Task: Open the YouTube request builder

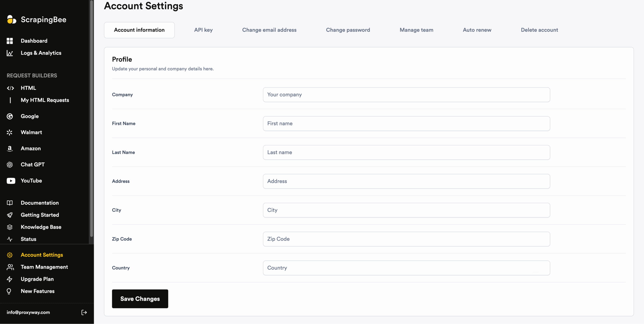Action: coord(31,181)
